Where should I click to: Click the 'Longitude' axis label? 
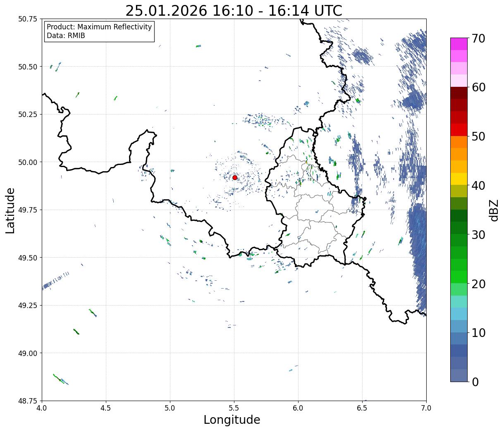232,420
